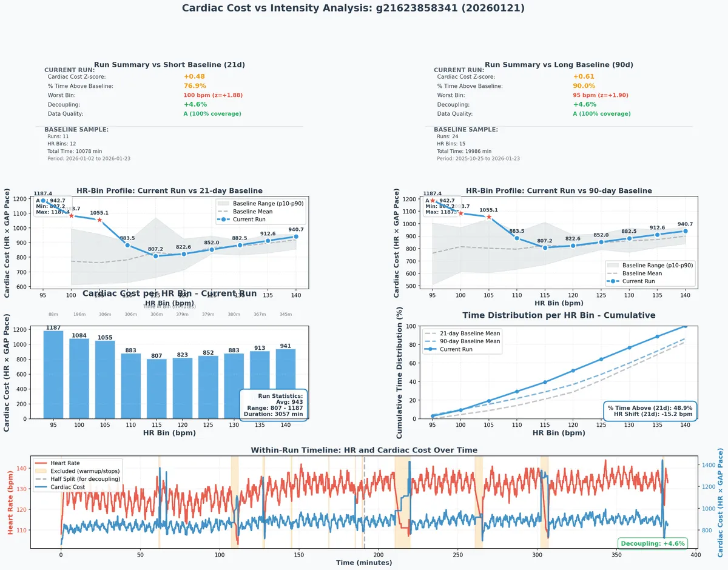Select the Current Run legend marker
The width and height of the screenshot is (728, 570).
pos(224,219)
